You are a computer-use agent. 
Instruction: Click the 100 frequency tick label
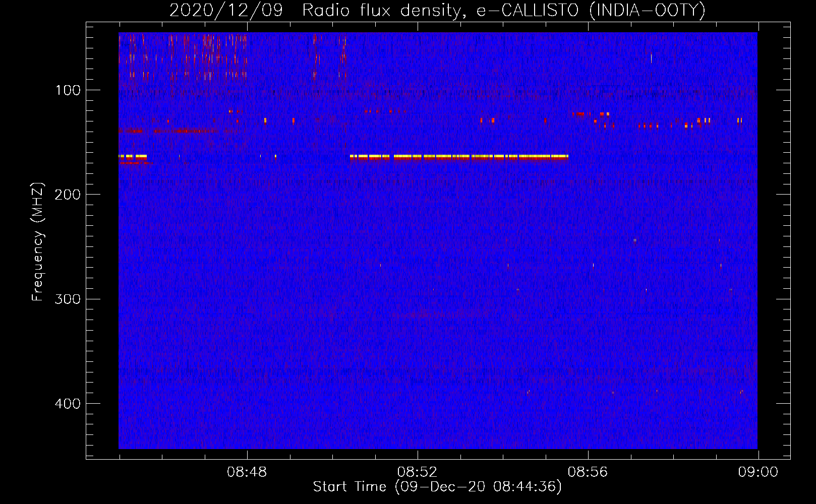click(68, 90)
